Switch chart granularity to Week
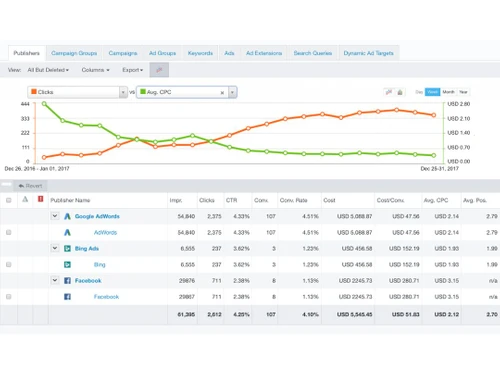Screen dimensions: 500x375 432,92
